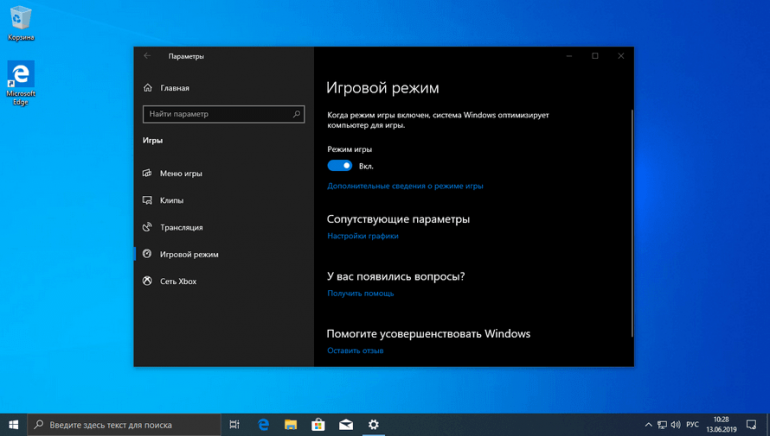This screenshot has height=436, width=770.
Task: Open Microsoft Edge desktop shortcut
Action: [x=21, y=82]
